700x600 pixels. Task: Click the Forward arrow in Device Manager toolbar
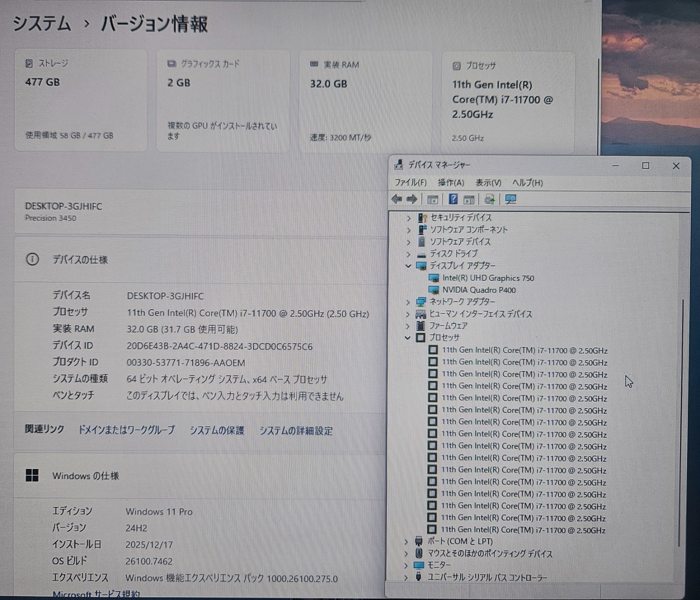[412, 199]
